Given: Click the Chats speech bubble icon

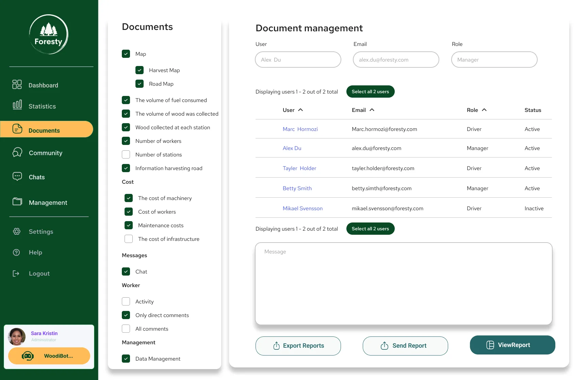Looking at the screenshot, I should pyautogui.click(x=17, y=176).
